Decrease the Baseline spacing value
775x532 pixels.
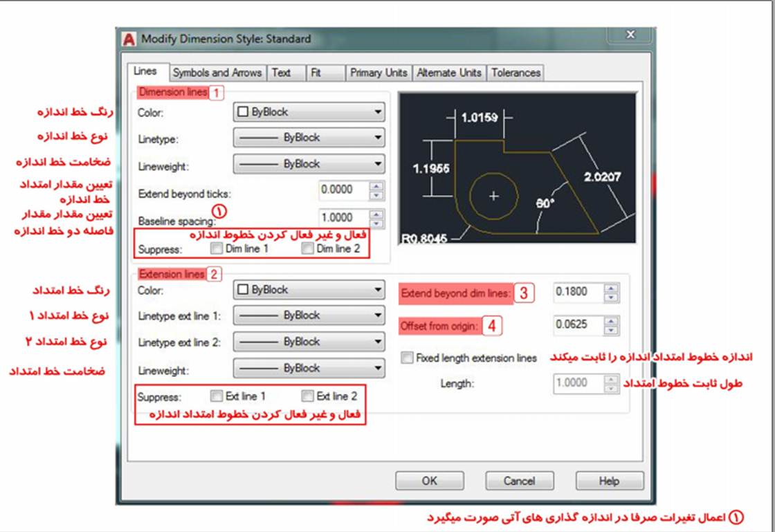coord(376,223)
